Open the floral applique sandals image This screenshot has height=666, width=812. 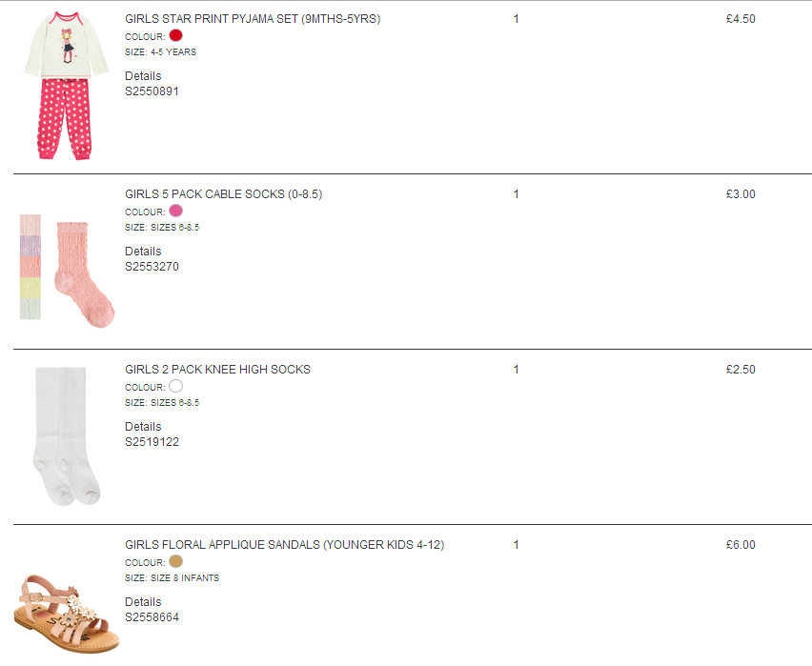click(x=67, y=613)
